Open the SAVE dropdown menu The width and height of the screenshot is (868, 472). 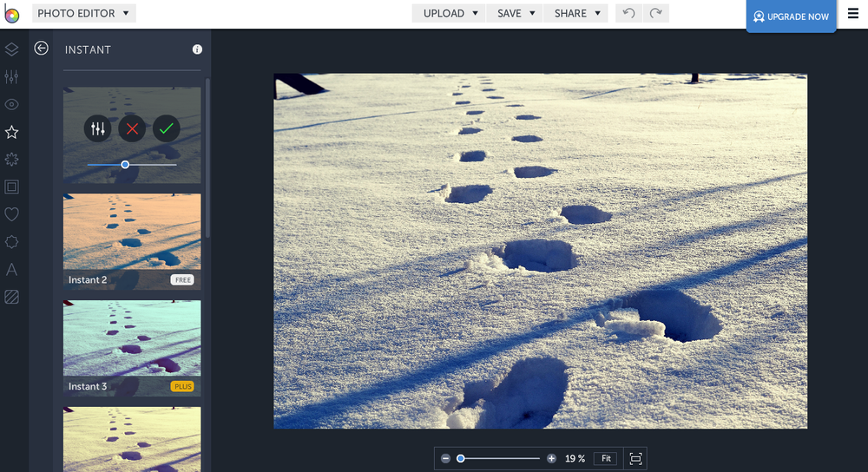515,13
